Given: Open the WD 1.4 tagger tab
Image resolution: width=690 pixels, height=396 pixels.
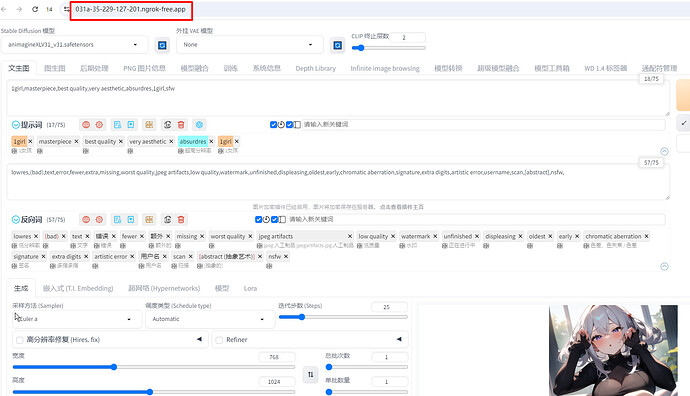Looking at the screenshot, I should click(606, 68).
